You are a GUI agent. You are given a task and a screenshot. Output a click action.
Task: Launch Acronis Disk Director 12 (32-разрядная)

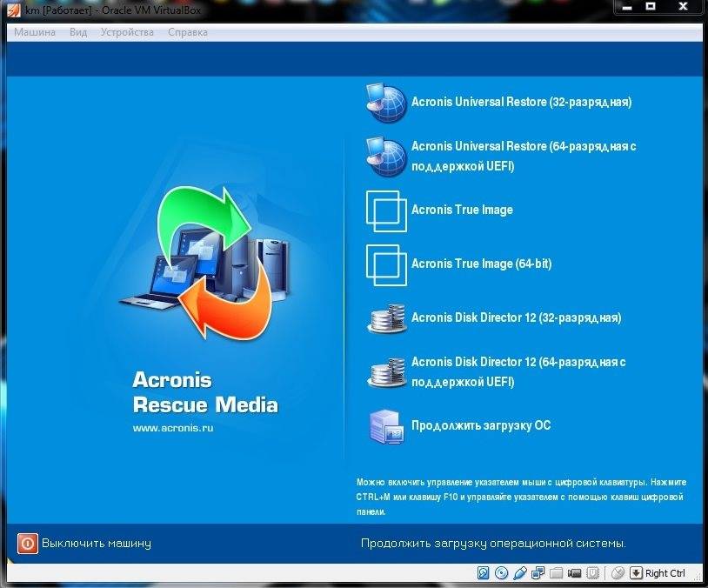(x=516, y=318)
